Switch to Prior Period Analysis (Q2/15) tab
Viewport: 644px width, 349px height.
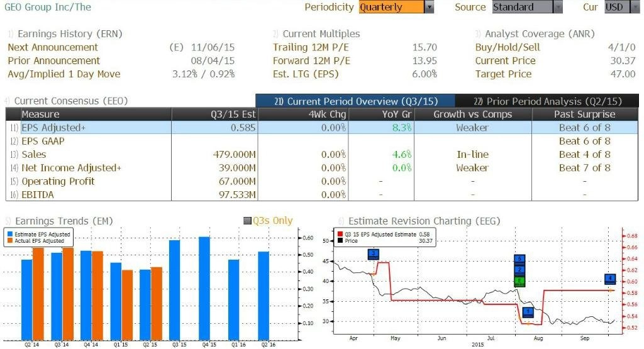pyautogui.click(x=548, y=101)
